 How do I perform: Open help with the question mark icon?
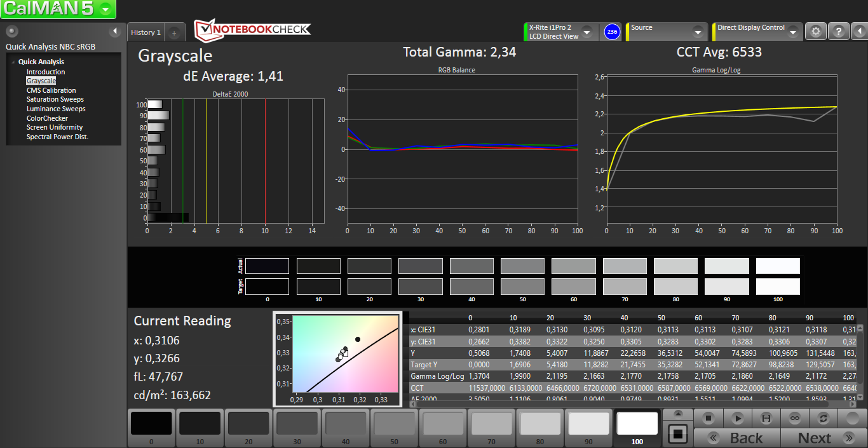pyautogui.click(x=839, y=31)
